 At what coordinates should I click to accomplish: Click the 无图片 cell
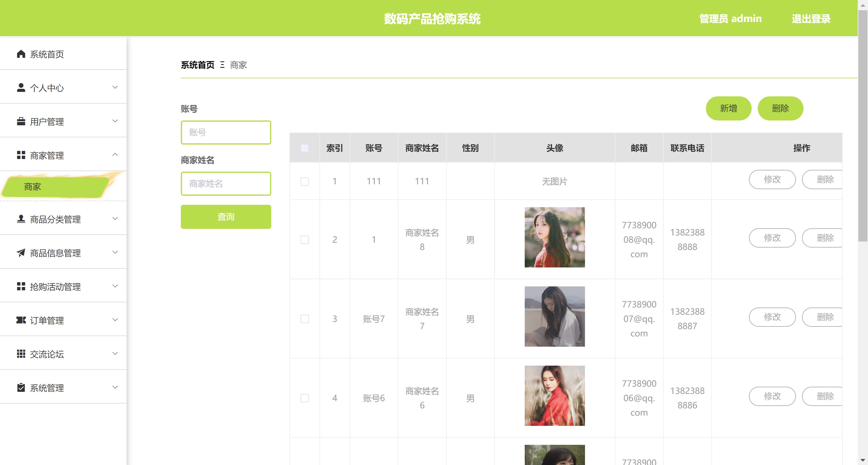pyautogui.click(x=555, y=182)
